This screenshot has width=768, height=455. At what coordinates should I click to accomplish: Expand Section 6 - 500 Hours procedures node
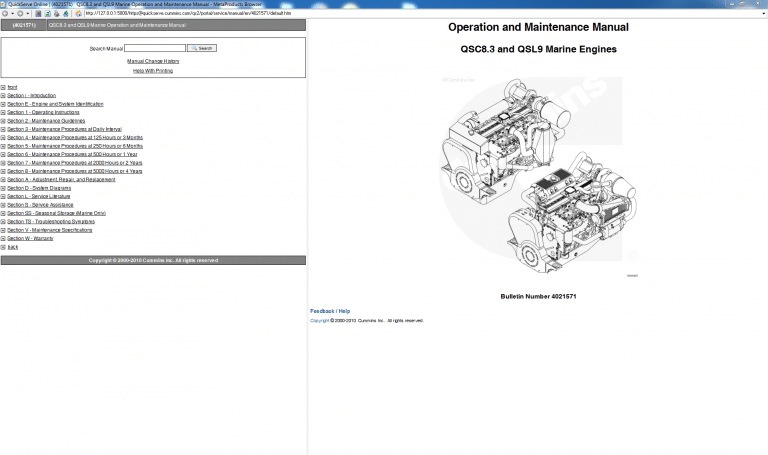[x=3, y=154]
